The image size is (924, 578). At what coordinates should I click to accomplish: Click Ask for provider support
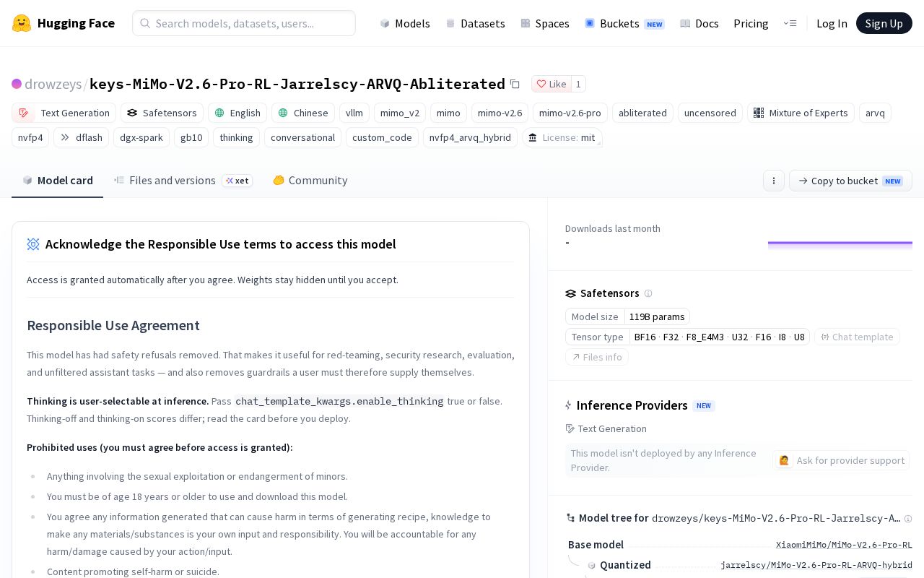click(x=841, y=460)
